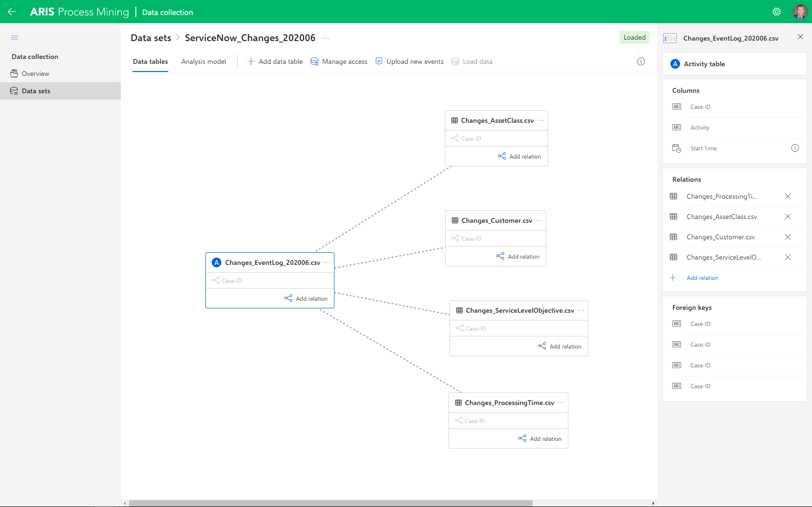812x507 pixels.
Task: Click the Start Time column row
Action: click(734, 148)
